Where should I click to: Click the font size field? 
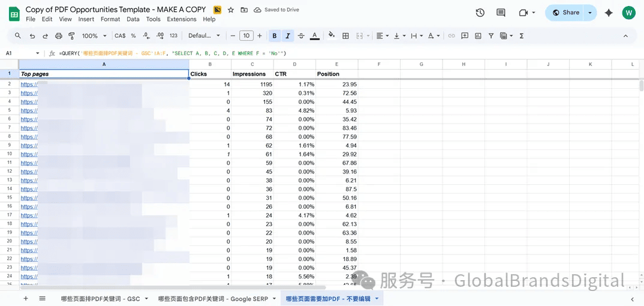pos(246,36)
